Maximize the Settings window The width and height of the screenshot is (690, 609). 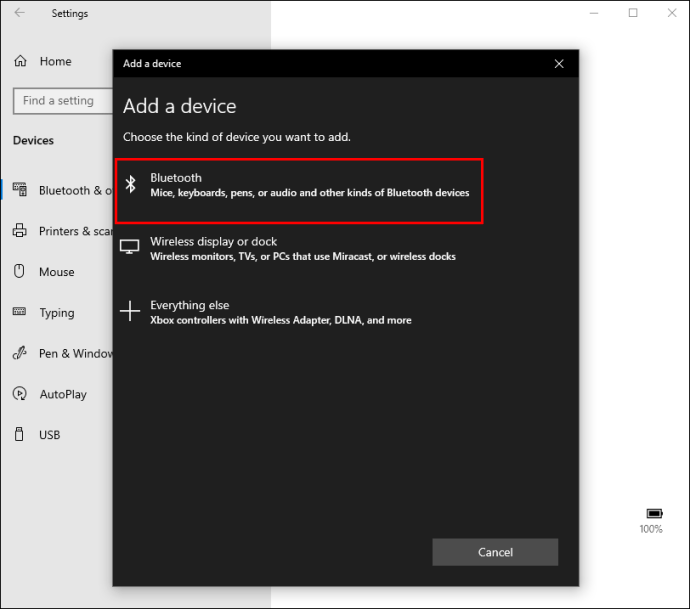(633, 13)
